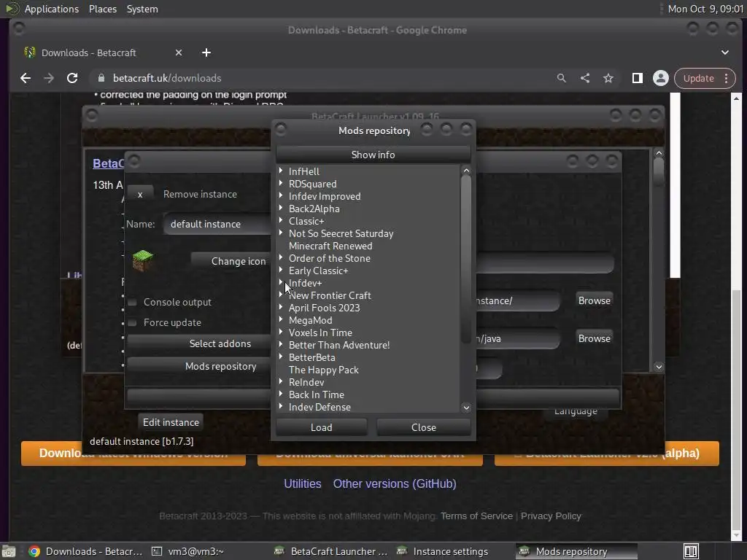Open the Places menu
The width and height of the screenshot is (747, 560).
pos(102,9)
